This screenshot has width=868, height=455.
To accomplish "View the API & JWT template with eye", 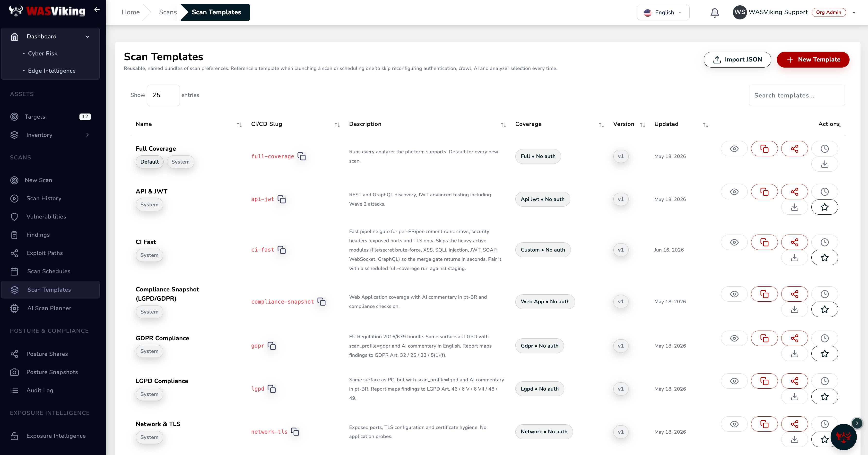I will tap(734, 192).
